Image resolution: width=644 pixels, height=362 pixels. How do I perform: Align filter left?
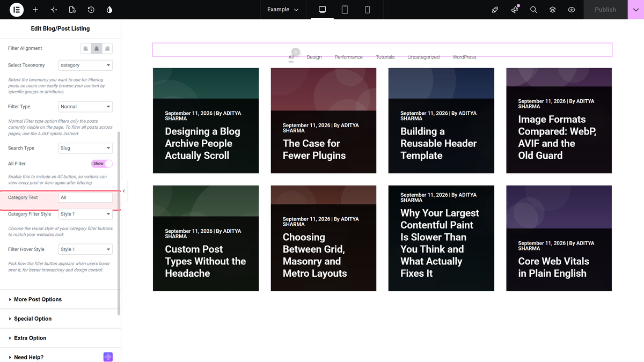tap(86, 49)
